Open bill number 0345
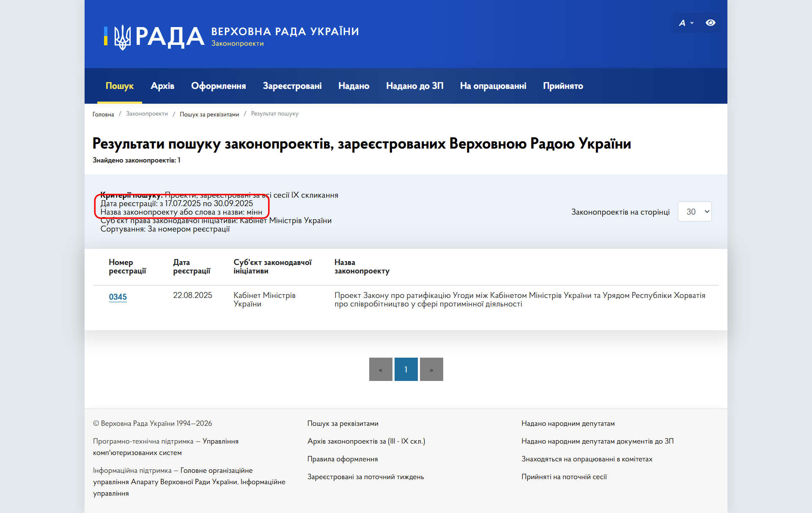Image resolution: width=812 pixels, height=513 pixels. 118,297
